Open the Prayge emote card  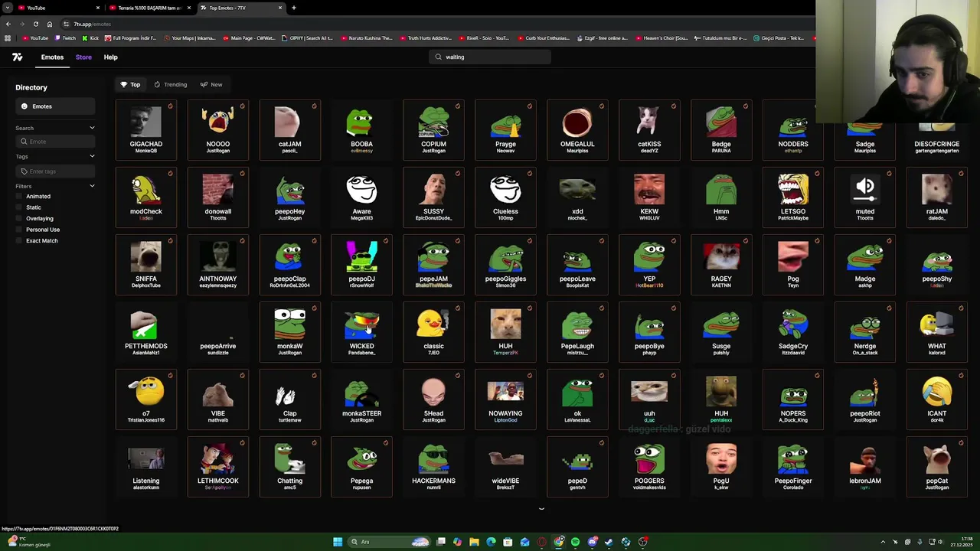pyautogui.click(x=505, y=130)
